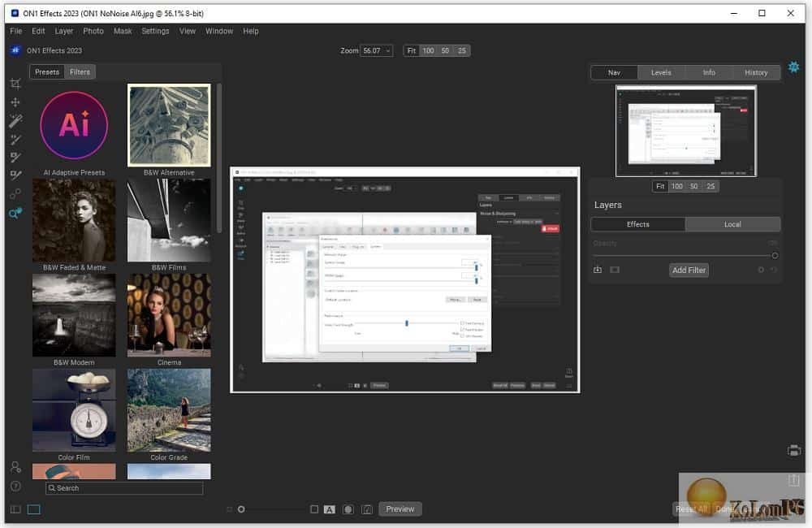Open the Help menu

(251, 31)
